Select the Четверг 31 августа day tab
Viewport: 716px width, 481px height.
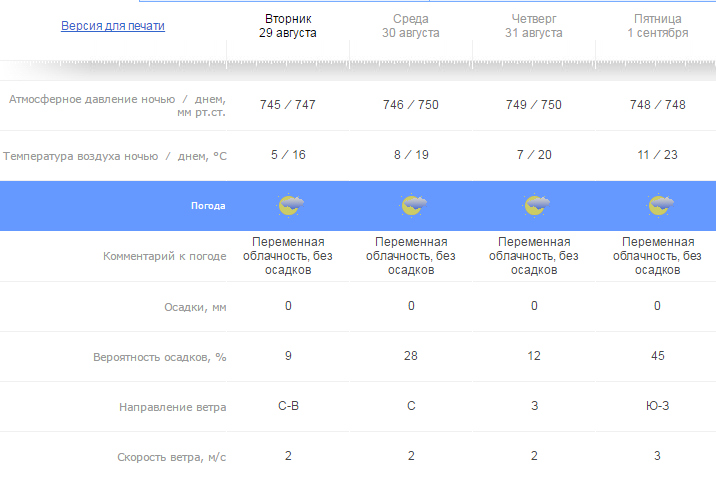tap(534, 26)
